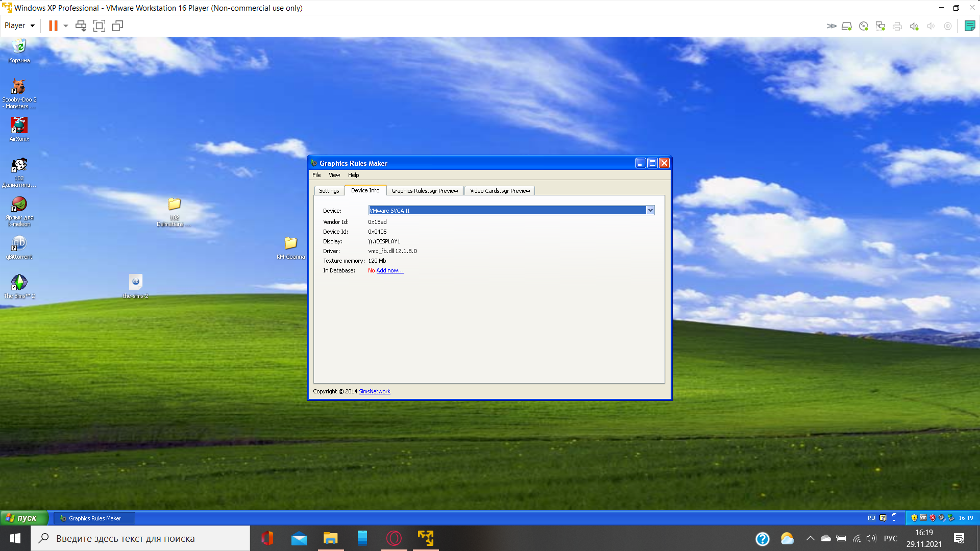Open the KM-Goanna folder

pos(290,243)
